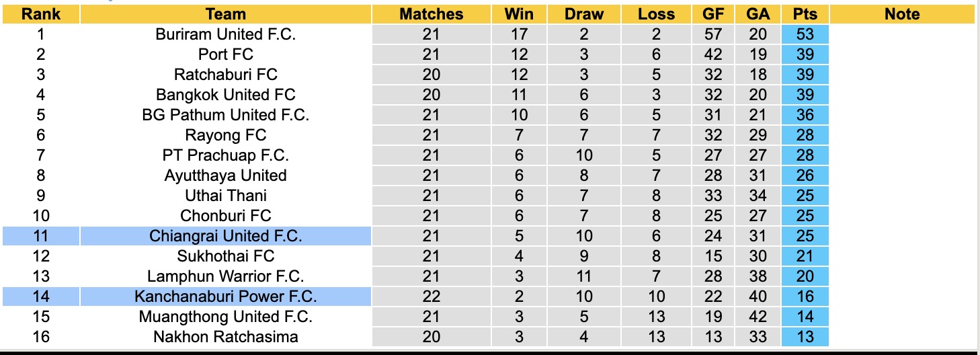This screenshot has width=980, height=355.
Task: Open the Bangkok United FC entry
Action: (226, 95)
